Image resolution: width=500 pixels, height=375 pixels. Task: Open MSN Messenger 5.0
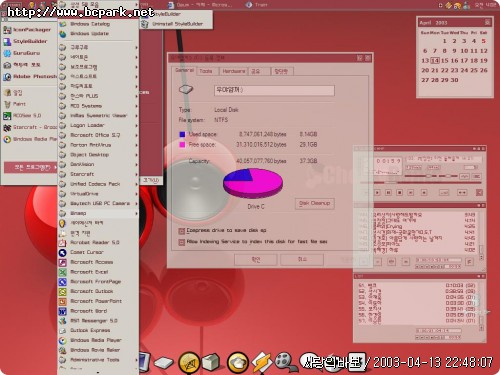(98, 321)
